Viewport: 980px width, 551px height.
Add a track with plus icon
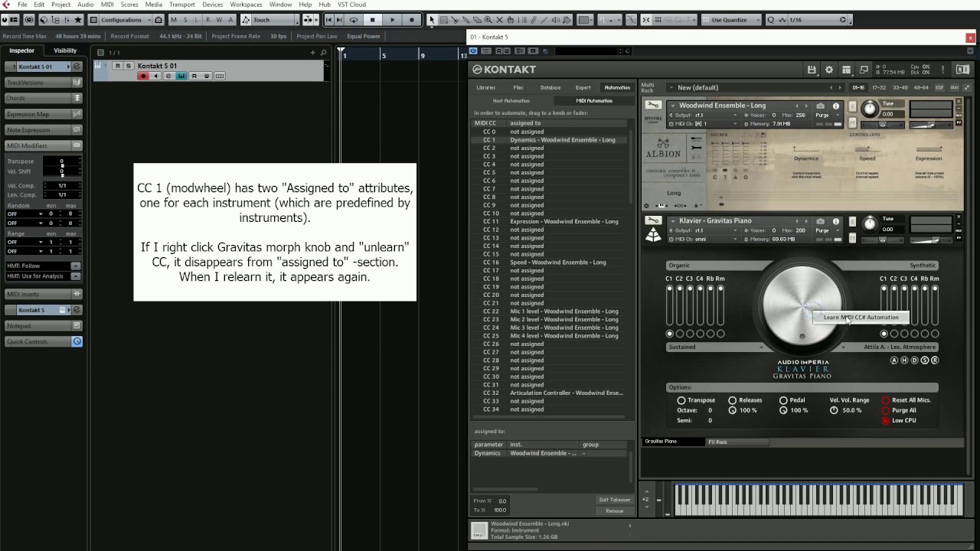point(312,52)
